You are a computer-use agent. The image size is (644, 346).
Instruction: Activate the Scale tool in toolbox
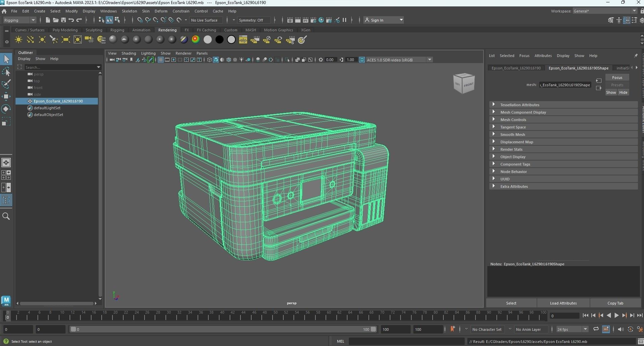pyautogui.click(x=6, y=121)
